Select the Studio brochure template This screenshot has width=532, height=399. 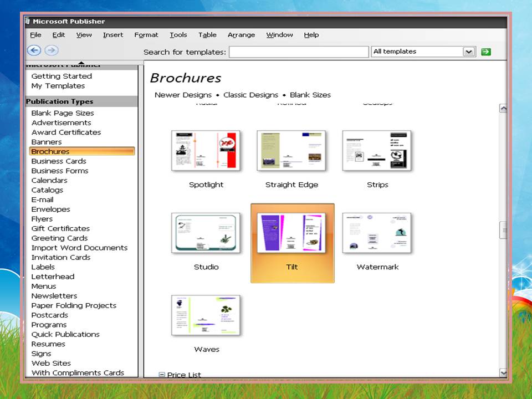click(206, 233)
